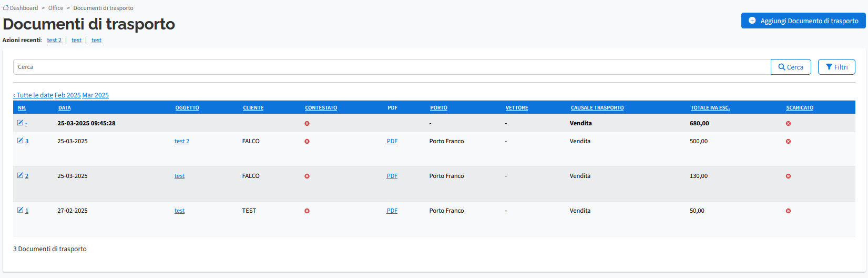This screenshot has height=278, width=868.
Task: Click the '3 Documenti di trasporto' count text
Action: [x=50, y=249]
